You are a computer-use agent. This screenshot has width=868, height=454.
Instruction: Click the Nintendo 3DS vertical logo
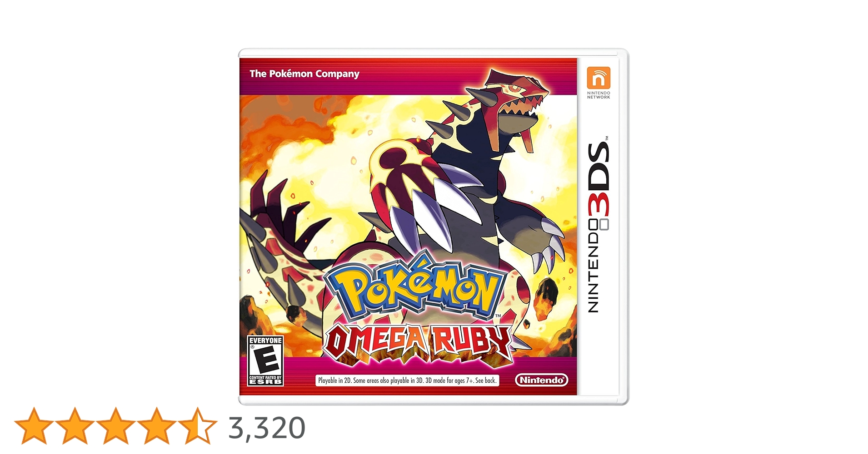coord(599,225)
